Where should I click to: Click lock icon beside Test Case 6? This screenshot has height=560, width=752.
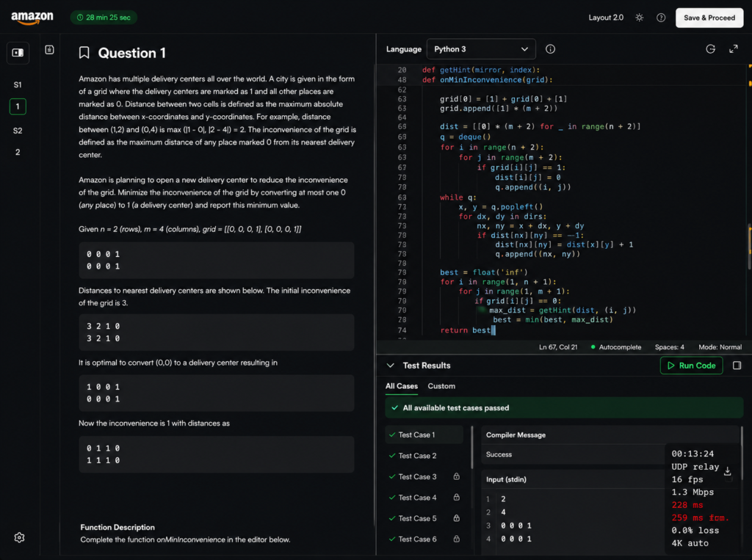pos(456,539)
